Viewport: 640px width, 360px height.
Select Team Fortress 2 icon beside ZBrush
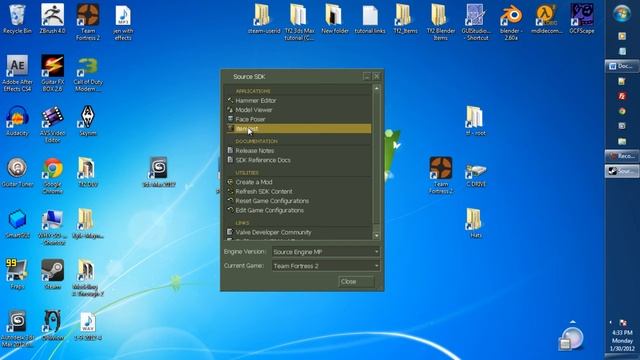point(88,22)
